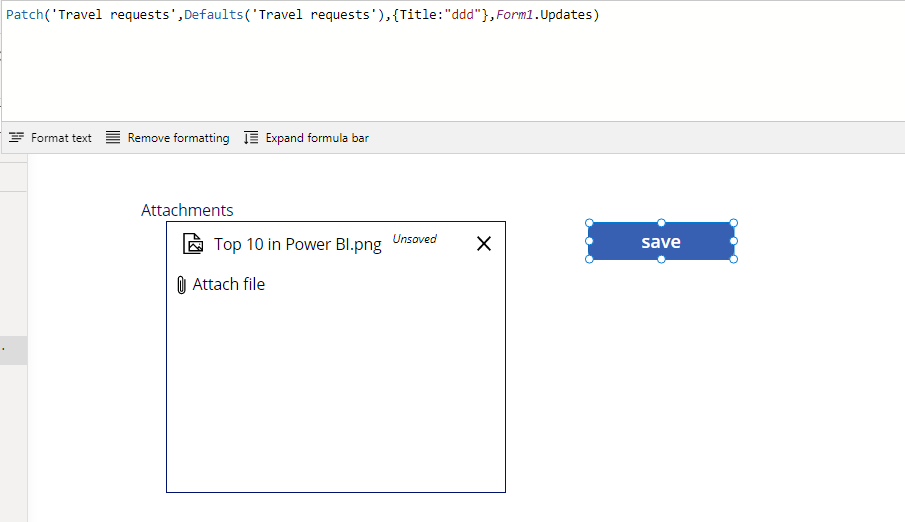Click Form1 reference in the formula
The width and height of the screenshot is (905, 522).
click(514, 14)
